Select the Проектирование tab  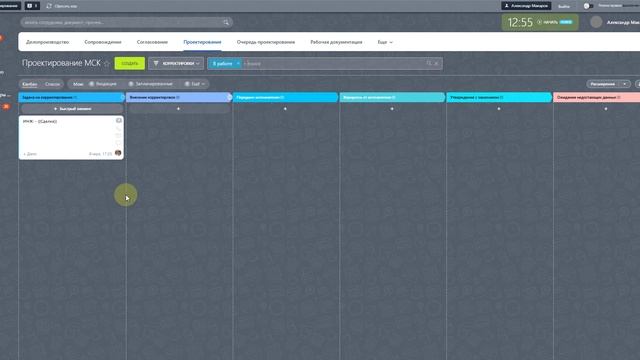point(202,42)
